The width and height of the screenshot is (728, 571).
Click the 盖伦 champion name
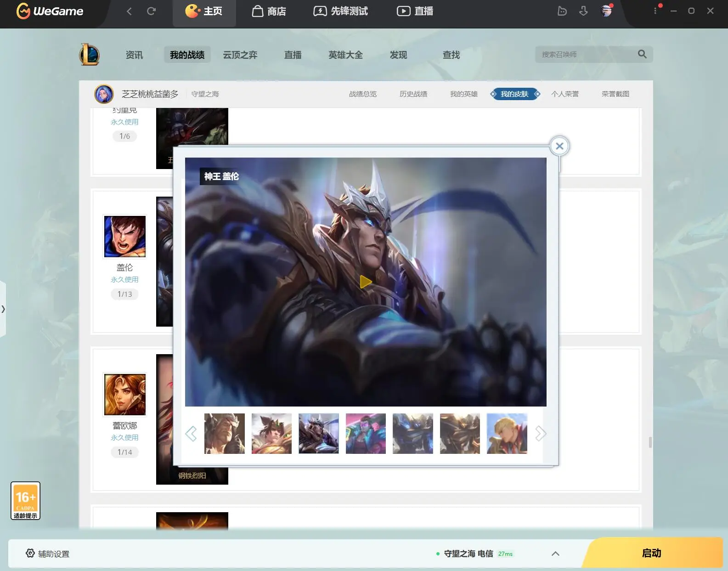coord(124,267)
